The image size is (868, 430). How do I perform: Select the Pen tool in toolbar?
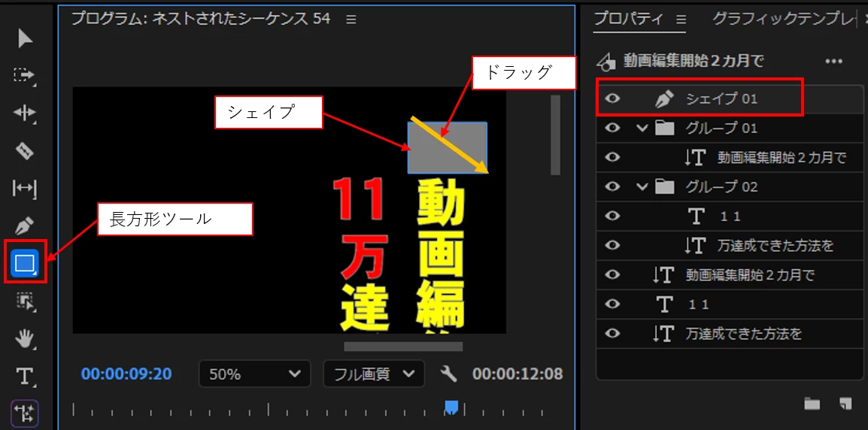tap(25, 226)
